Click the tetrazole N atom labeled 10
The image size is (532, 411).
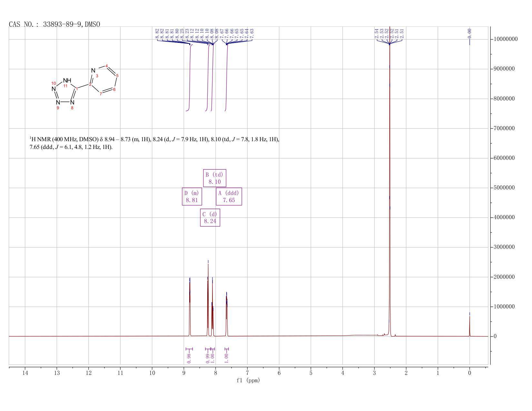54,89
